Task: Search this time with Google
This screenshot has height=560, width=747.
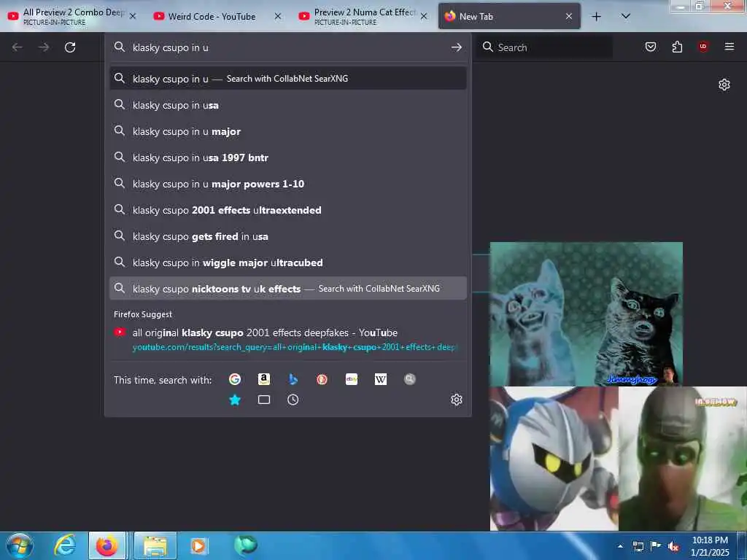Action: coord(234,379)
